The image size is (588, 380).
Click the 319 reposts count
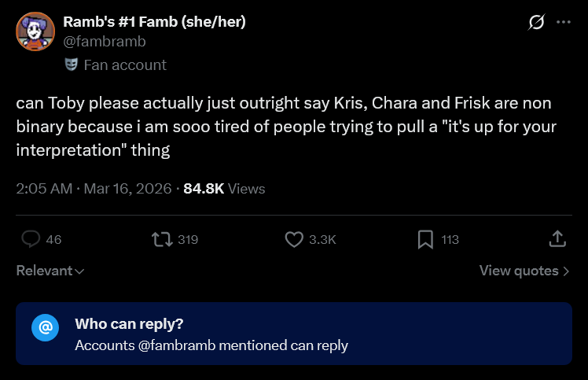[x=188, y=239]
